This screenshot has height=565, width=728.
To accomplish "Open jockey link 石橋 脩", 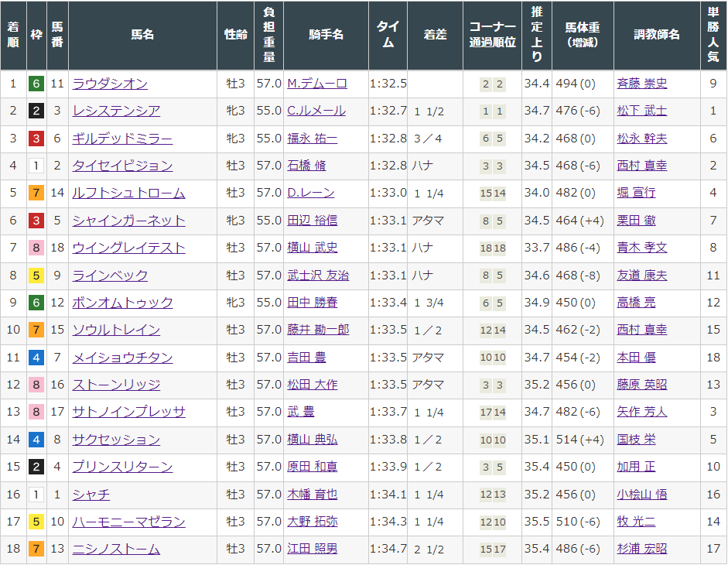I will pyautogui.click(x=306, y=166).
